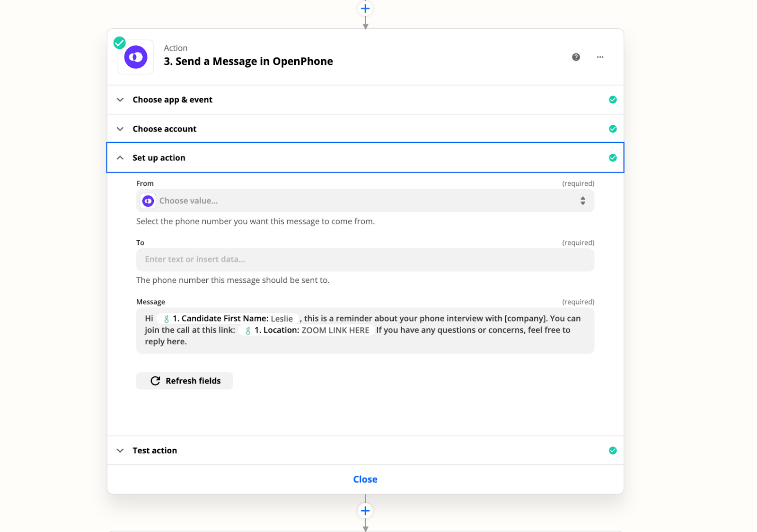
Task: Collapse the Set up action section
Action: (x=365, y=157)
